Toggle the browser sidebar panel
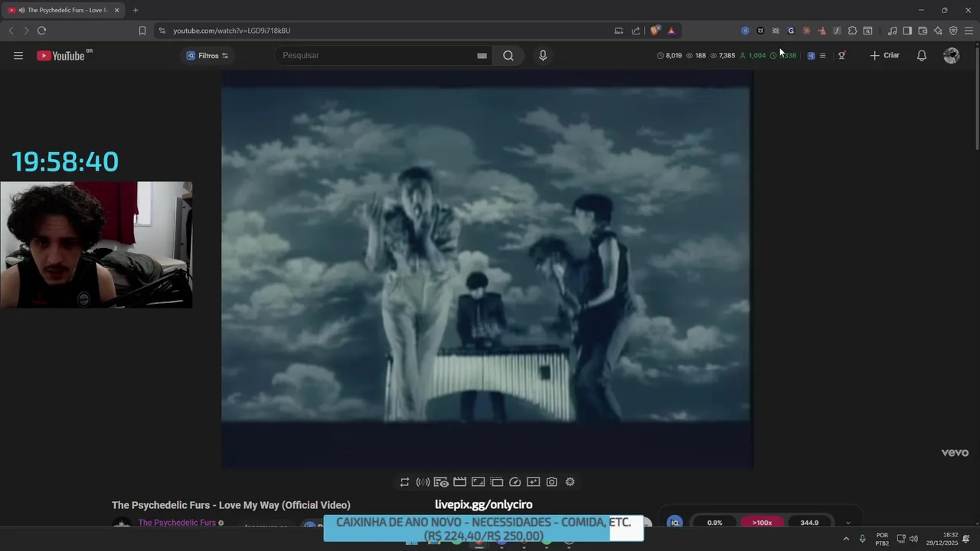The height and width of the screenshot is (551, 980). coord(907,31)
